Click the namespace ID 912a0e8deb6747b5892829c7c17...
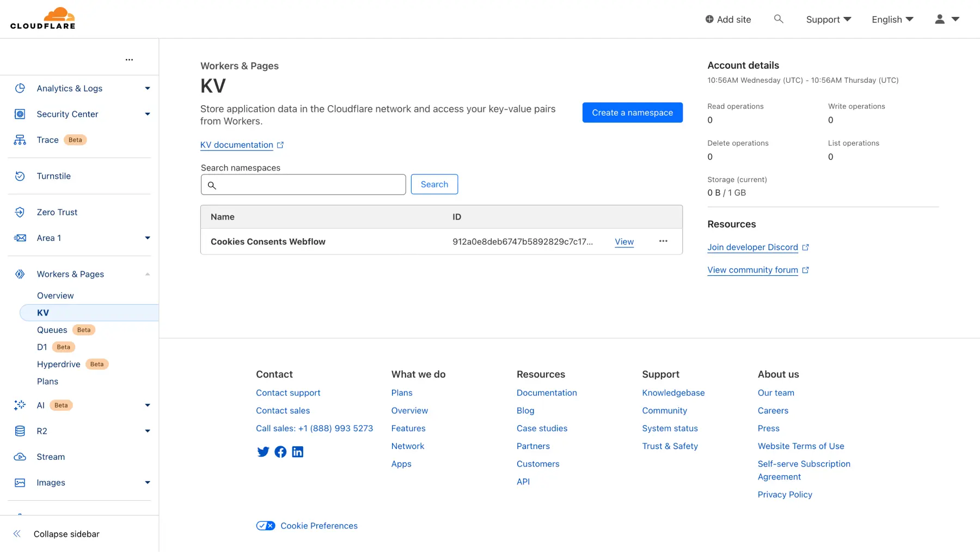This screenshot has height=552, width=980. 523,241
